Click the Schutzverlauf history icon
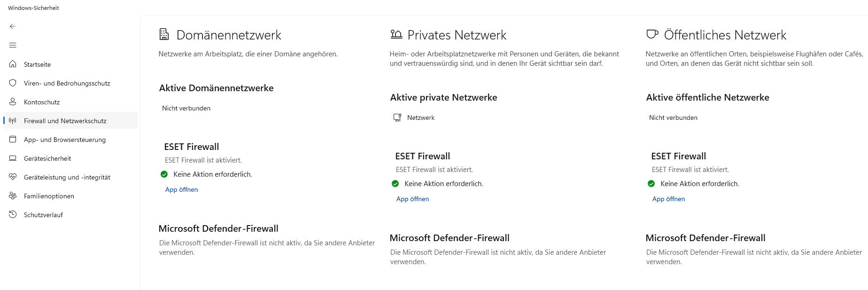 (13, 214)
